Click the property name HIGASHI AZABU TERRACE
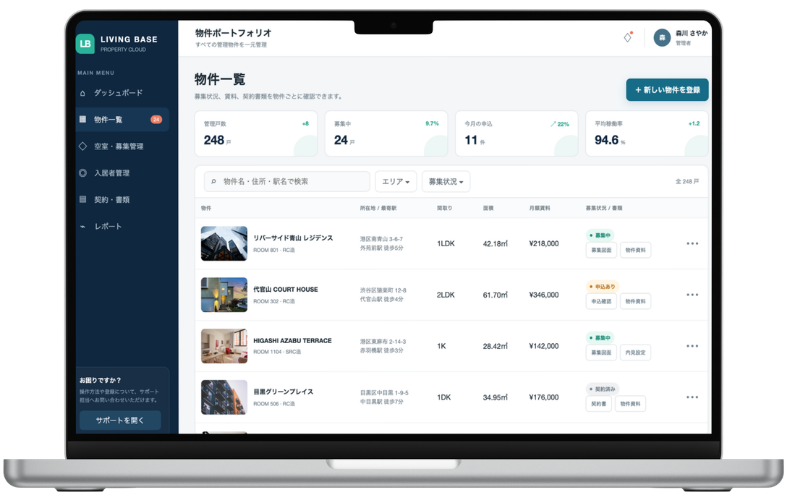 [x=292, y=340]
